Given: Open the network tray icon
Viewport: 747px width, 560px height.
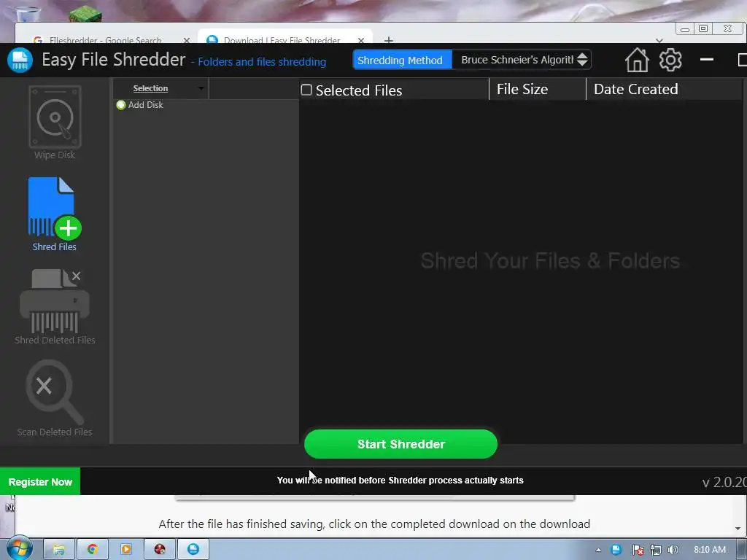Looking at the screenshot, I should pyautogui.click(x=656, y=550).
